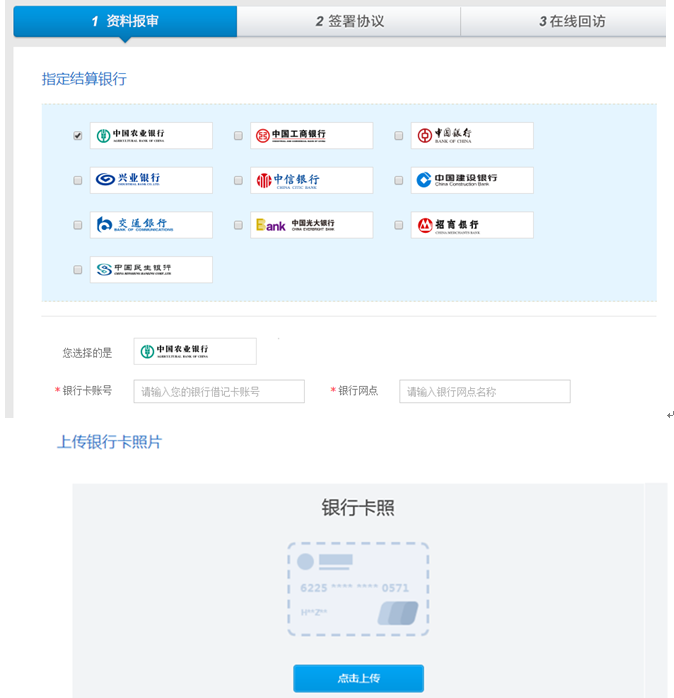Choose the China Minsheng Bank logo

coord(151,269)
